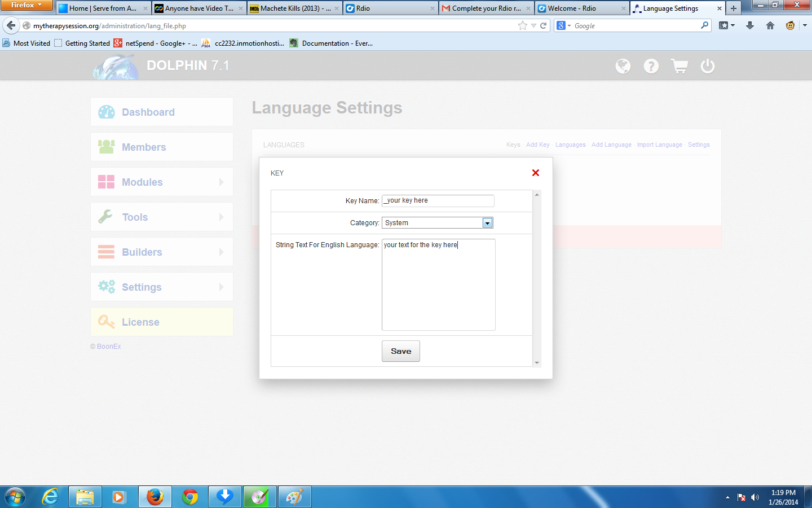The image size is (812, 508).
Task: Expand the Modules sidebar arrow
Action: pyautogui.click(x=221, y=182)
